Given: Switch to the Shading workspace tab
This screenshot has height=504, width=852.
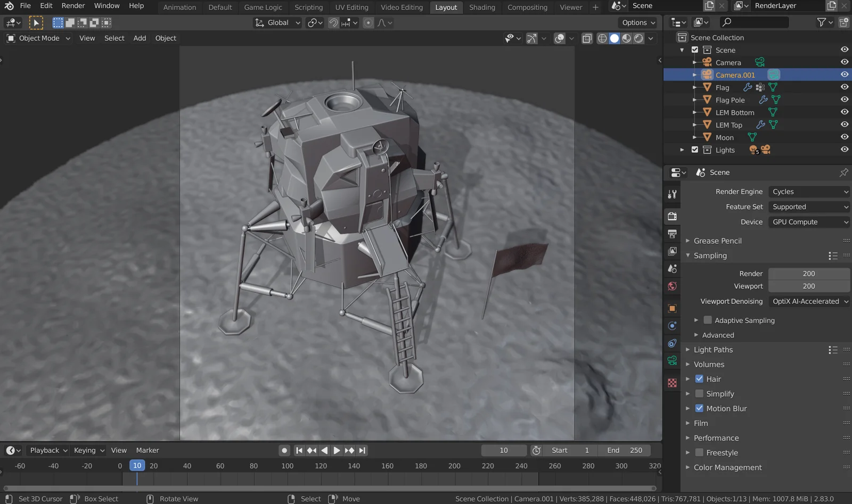Looking at the screenshot, I should coord(482,7).
